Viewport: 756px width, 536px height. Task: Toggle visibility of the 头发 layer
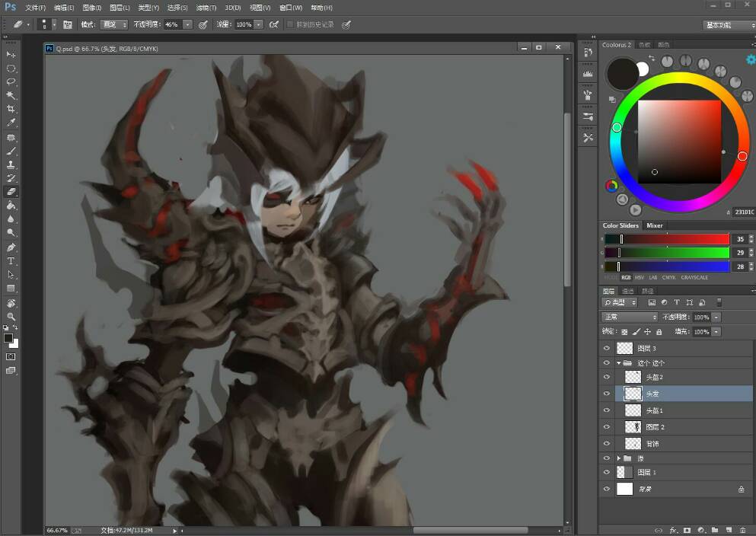[x=607, y=394]
